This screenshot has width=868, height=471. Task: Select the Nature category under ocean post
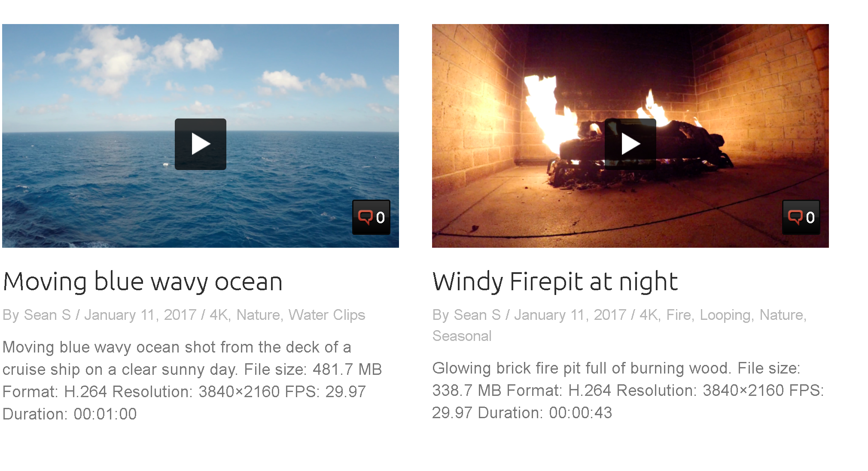click(x=258, y=315)
